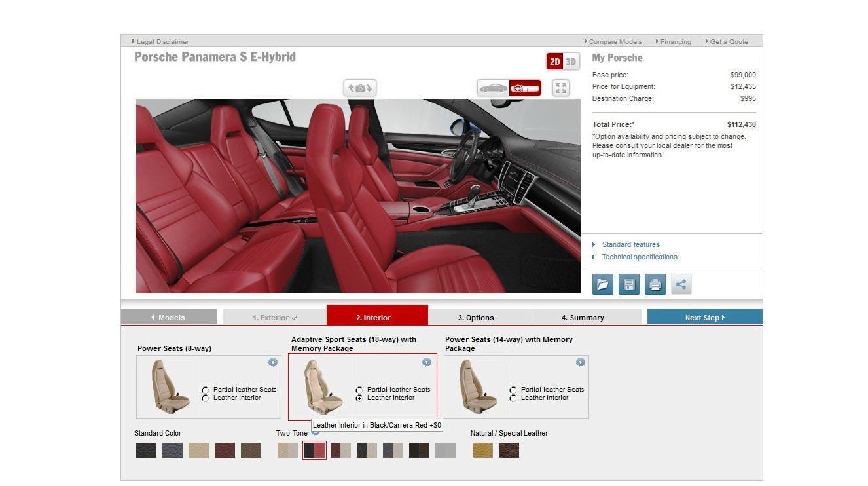Choose Partial leather Seats for 14-way Power Seats
The height and width of the screenshot is (486, 868).
[x=513, y=390]
